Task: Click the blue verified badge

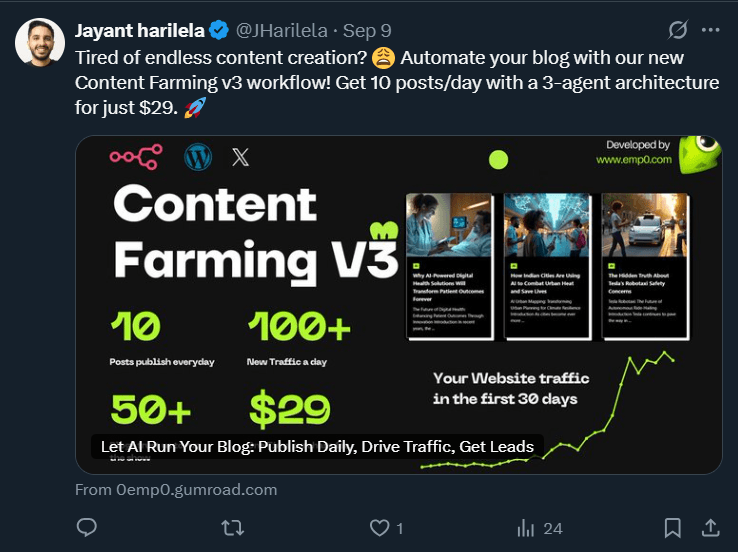Action: 219,30
